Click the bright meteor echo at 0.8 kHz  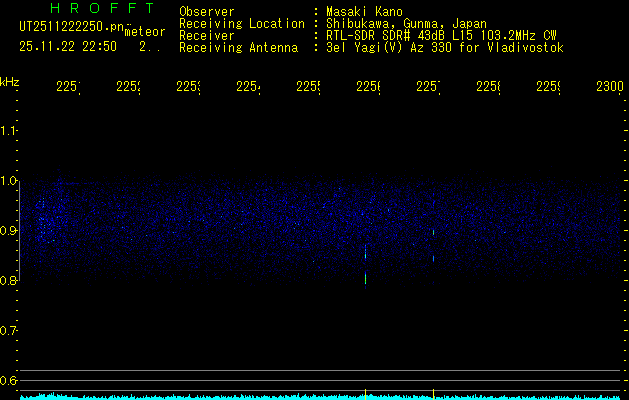tap(365, 278)
